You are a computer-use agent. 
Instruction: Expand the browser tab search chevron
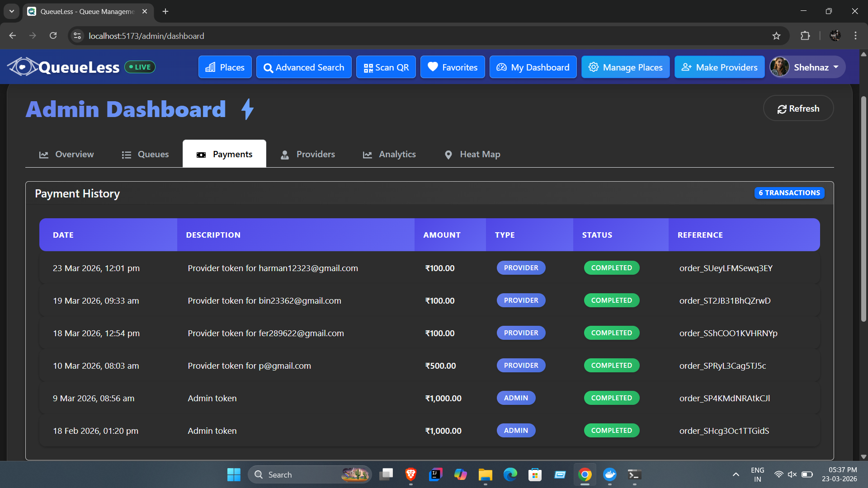(12, 11)
